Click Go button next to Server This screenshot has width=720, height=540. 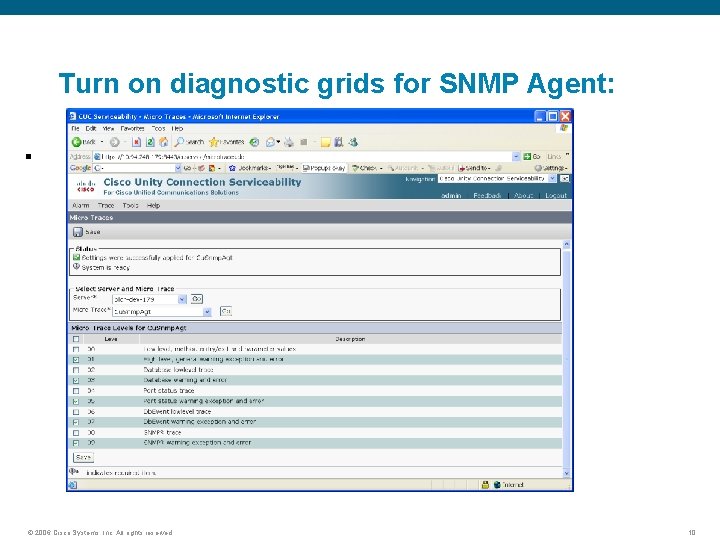[197, 299]
